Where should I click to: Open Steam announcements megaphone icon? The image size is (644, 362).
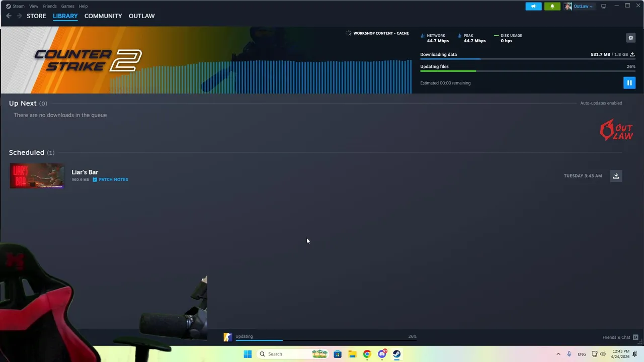[533, 6]
